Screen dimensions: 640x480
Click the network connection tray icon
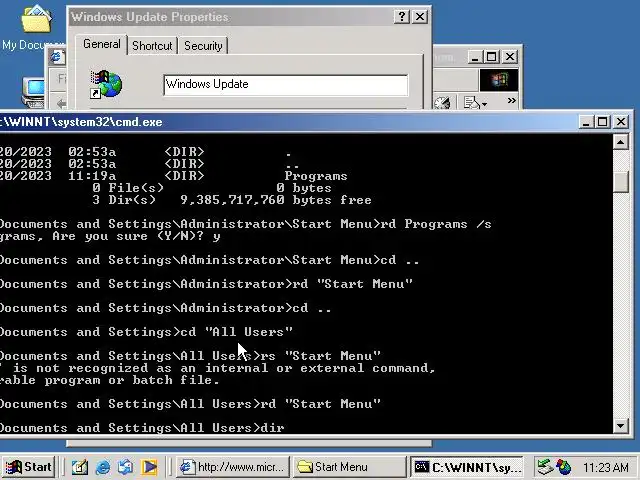coord(544,467)
